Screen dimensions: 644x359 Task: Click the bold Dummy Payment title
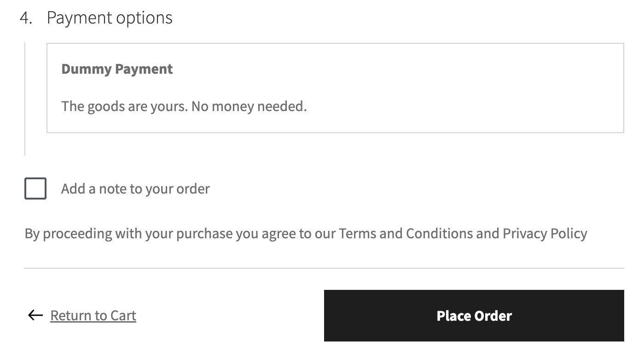(117, 69)
